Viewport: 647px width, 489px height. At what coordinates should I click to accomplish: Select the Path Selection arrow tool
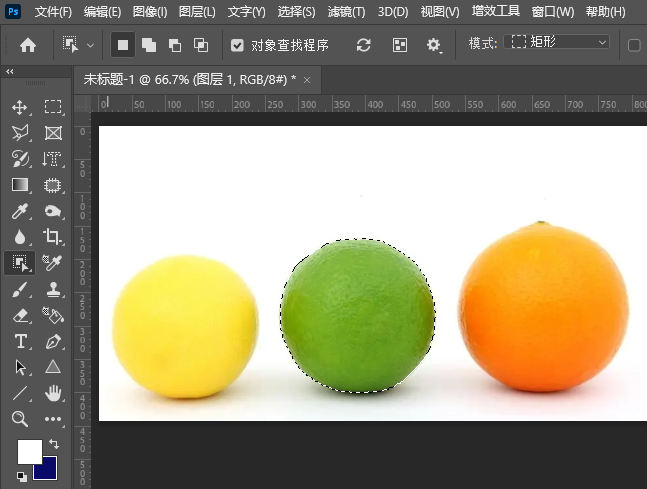click(x=20, y=368)
